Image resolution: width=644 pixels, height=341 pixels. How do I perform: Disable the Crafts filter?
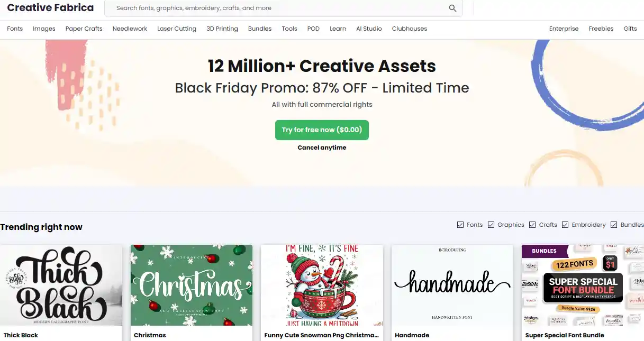(533, 224)
